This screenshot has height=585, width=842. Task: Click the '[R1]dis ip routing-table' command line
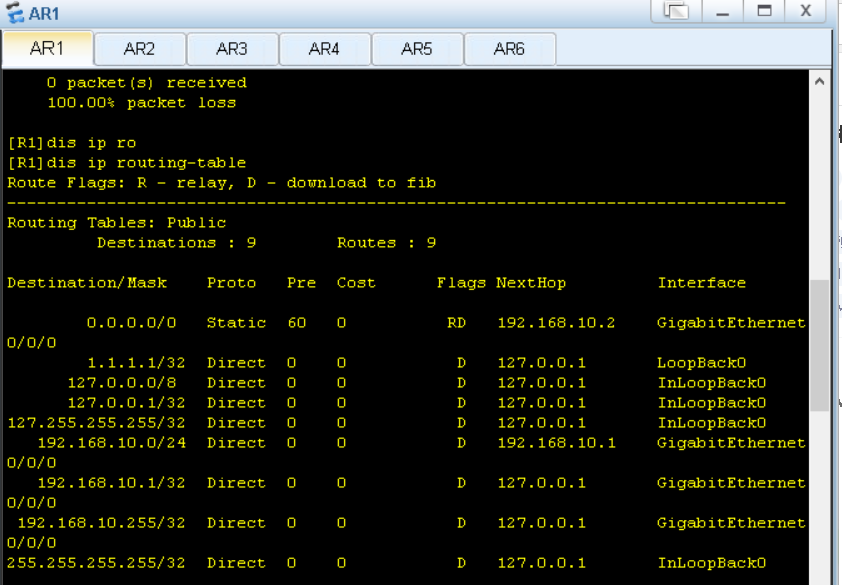point(127,163)
